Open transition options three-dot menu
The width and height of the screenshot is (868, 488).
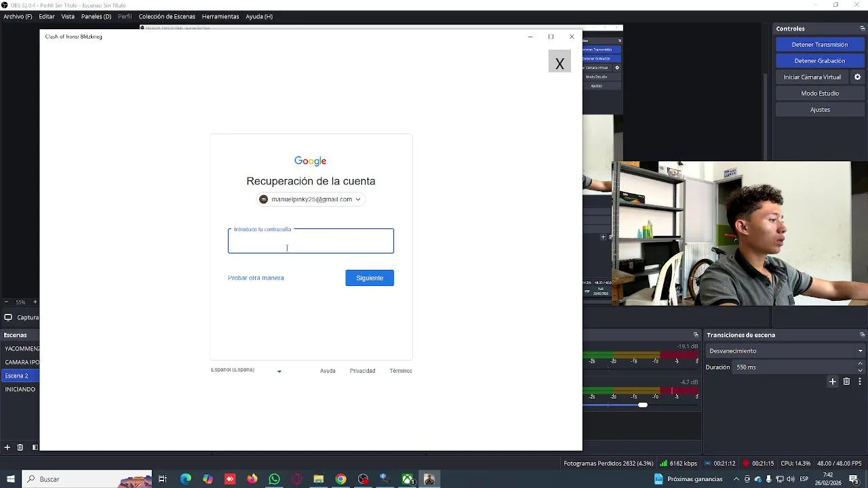pyautogui.click(x=860, y=382)
